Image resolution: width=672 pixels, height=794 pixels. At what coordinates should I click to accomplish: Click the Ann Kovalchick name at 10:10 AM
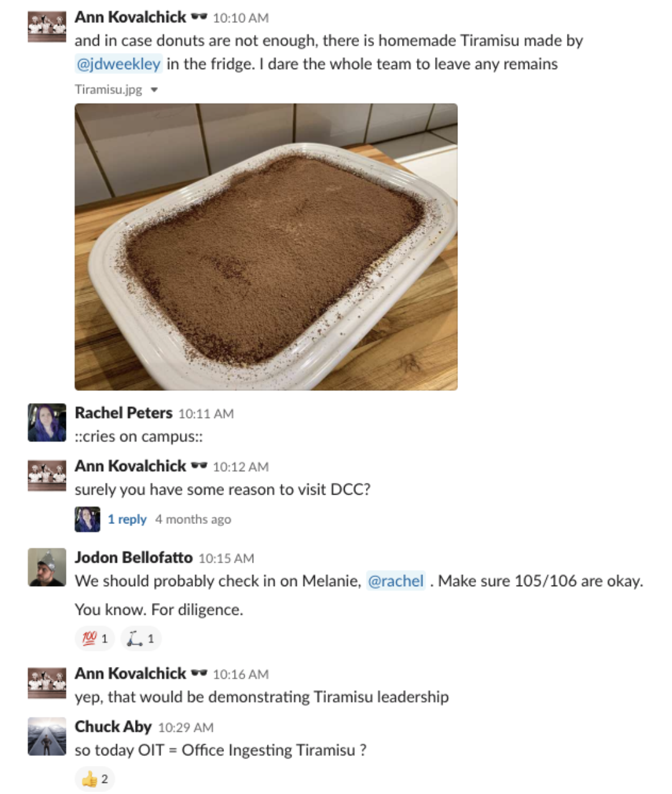131,17
